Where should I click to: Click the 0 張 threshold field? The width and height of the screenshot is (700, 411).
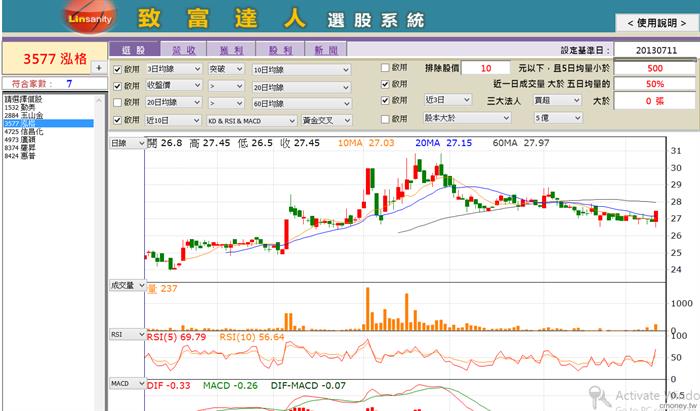pos(655,101)
